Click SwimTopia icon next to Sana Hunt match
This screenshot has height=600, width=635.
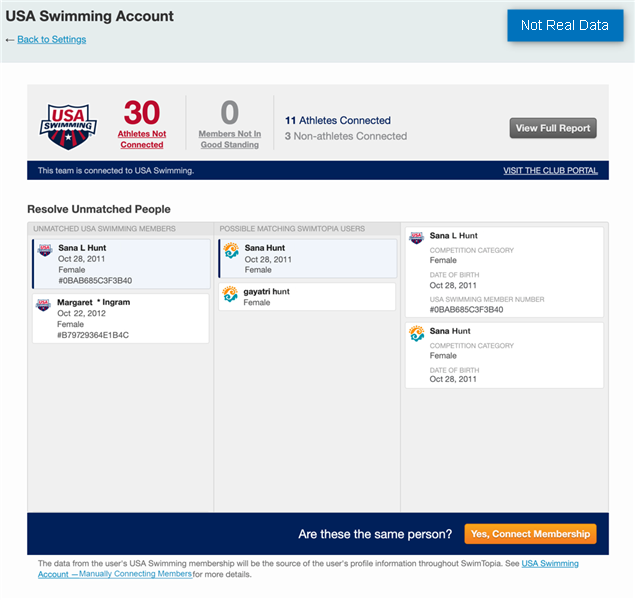coord(231,250)
